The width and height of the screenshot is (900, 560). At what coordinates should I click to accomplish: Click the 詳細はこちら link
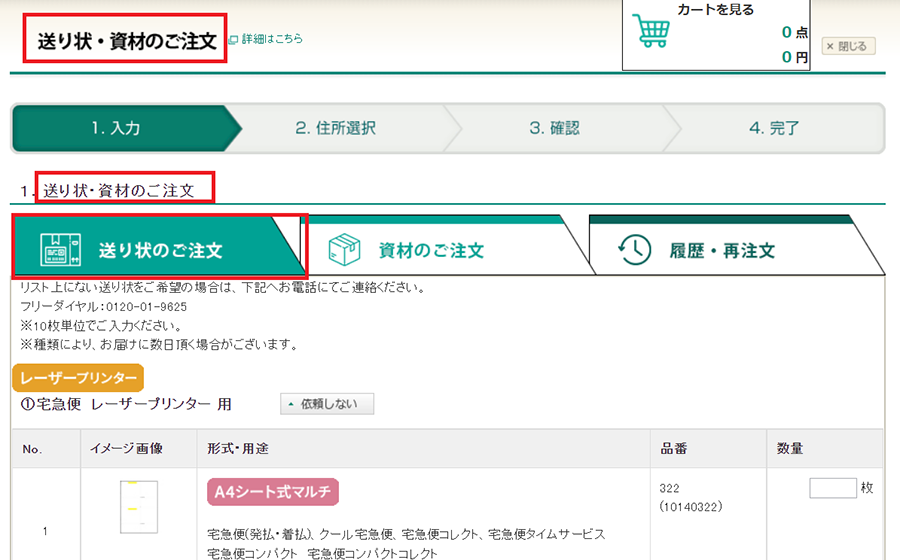[x=272, y=39]
